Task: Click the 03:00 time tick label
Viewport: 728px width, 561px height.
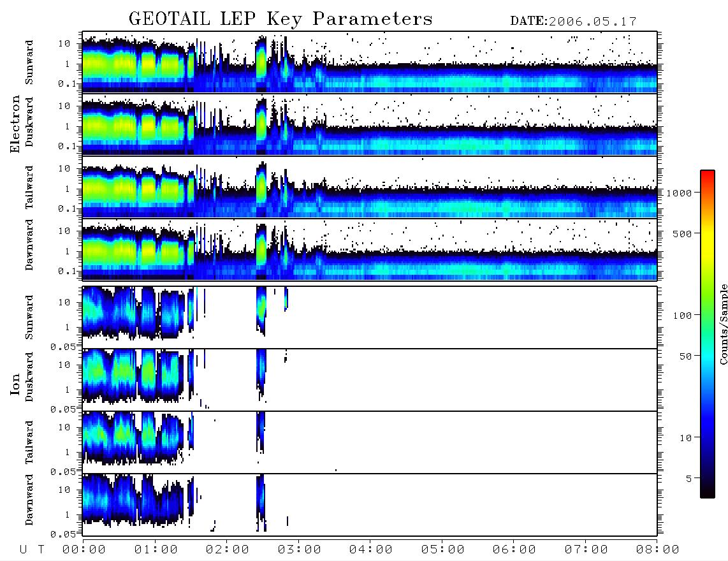Action: (x=300, y=550)
